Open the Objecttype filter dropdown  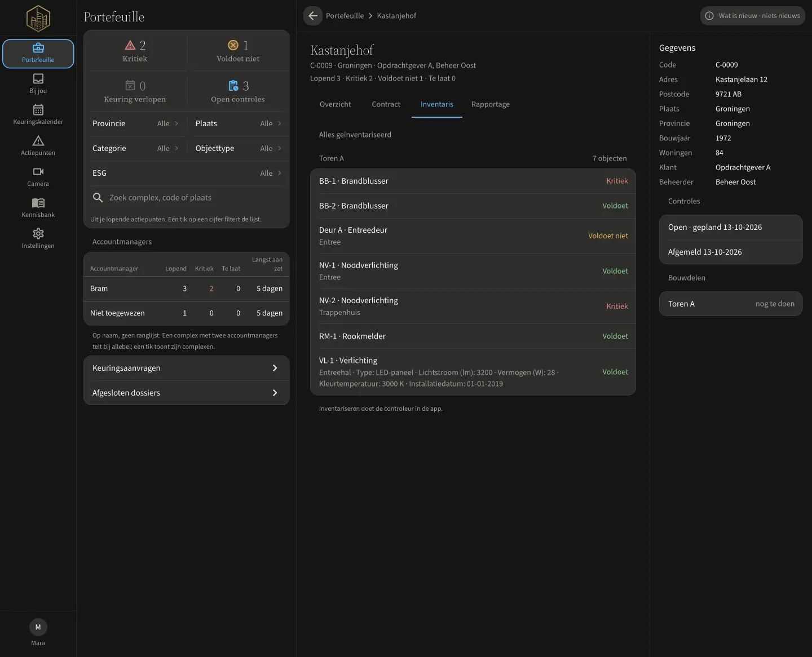click(x=238, y=148)
